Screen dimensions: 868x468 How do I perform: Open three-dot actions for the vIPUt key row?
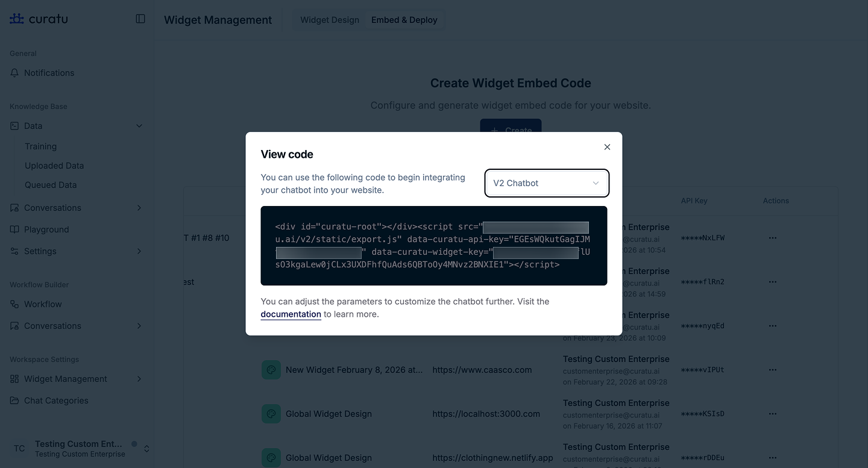(x=773, y=370)
